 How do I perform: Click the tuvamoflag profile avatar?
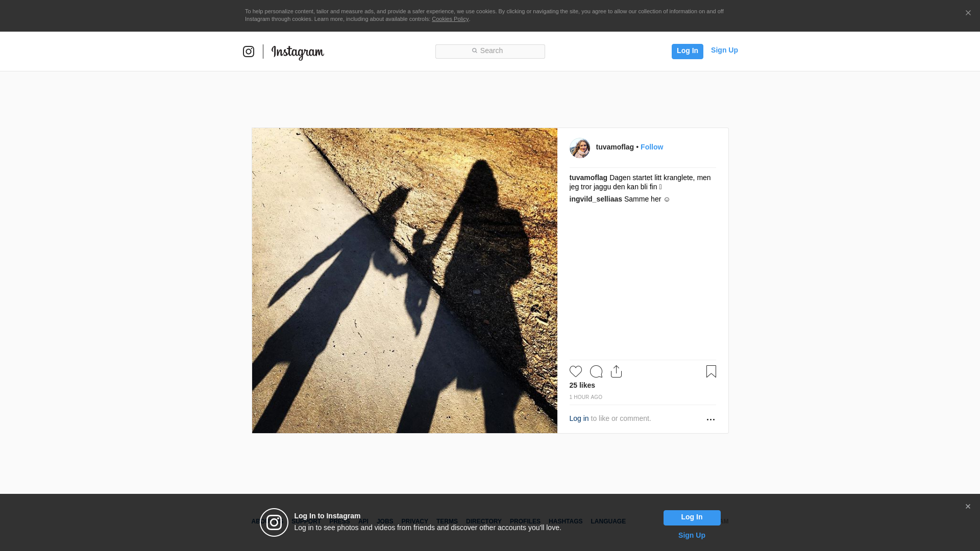point(580,148)
